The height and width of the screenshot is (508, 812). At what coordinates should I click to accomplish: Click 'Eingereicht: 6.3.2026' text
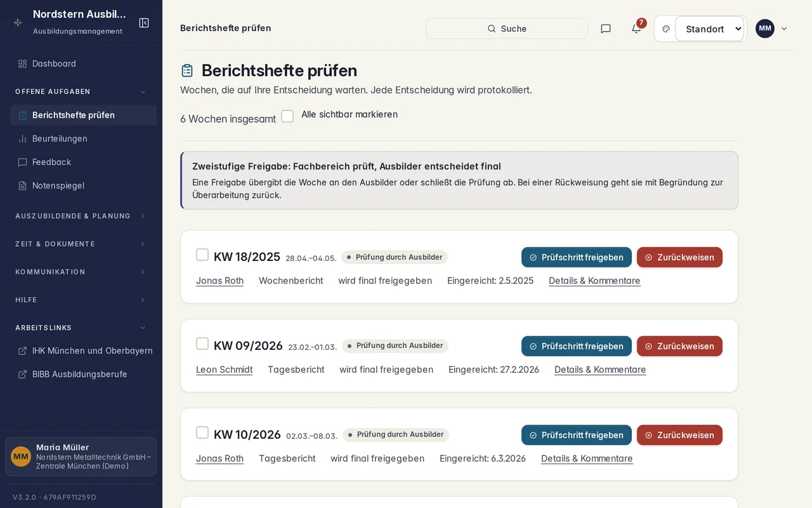coord(483,458)
